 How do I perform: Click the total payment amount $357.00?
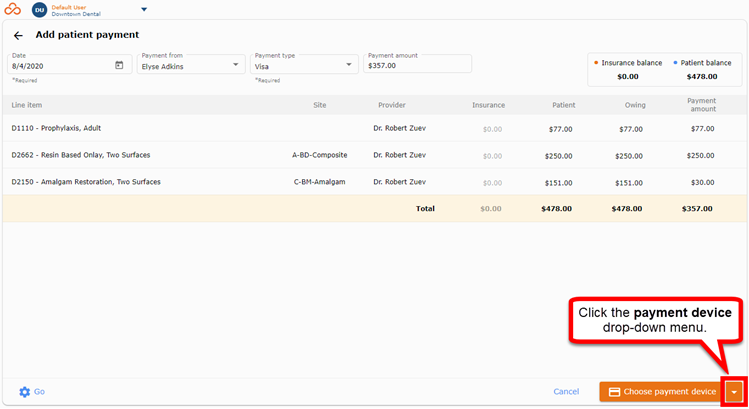697,209
